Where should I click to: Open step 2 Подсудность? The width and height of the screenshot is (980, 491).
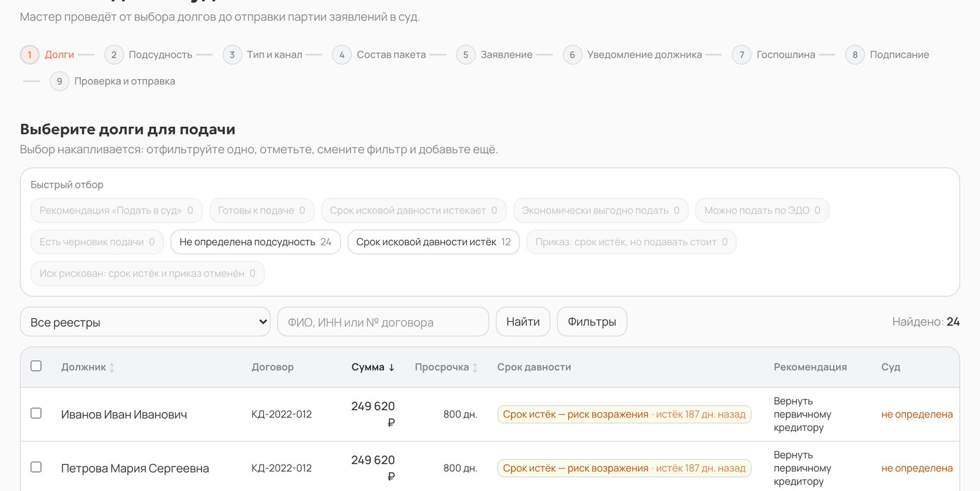coord(148,55)
